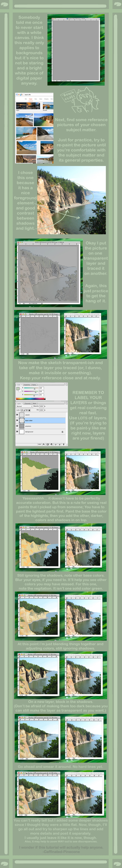122x868 pixels.
Task: Select the Images search tab
Action: [31, 99]
